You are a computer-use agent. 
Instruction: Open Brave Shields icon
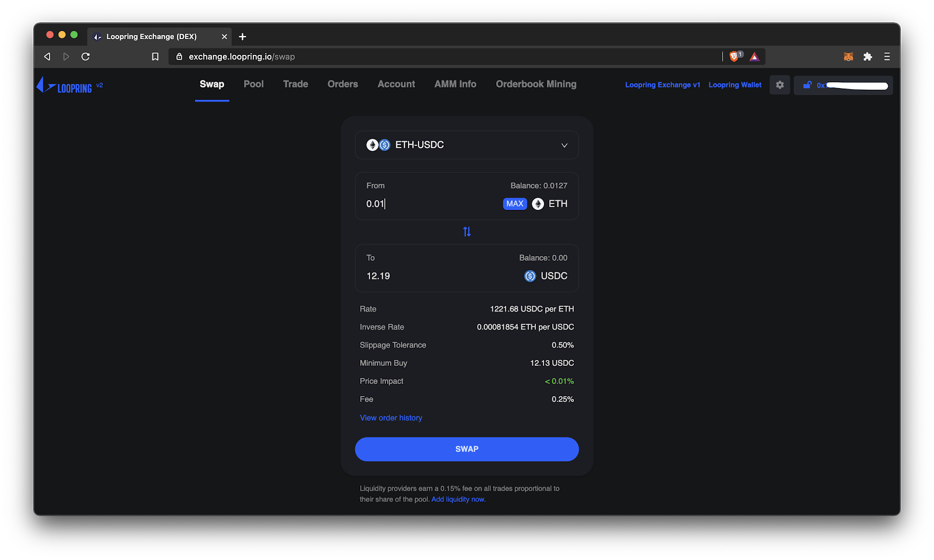pyautogui.click(x=735, y=56)
